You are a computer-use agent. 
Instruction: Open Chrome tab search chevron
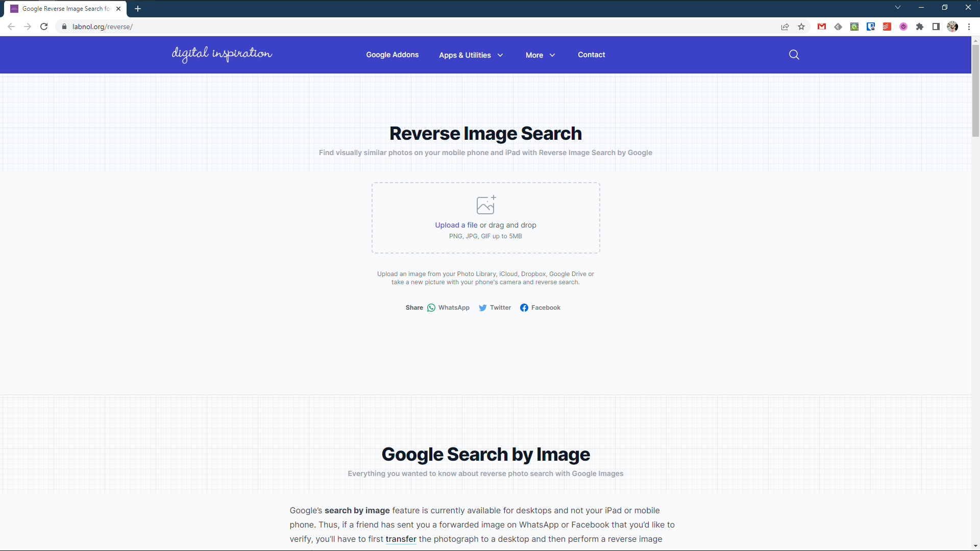(898, 8)
